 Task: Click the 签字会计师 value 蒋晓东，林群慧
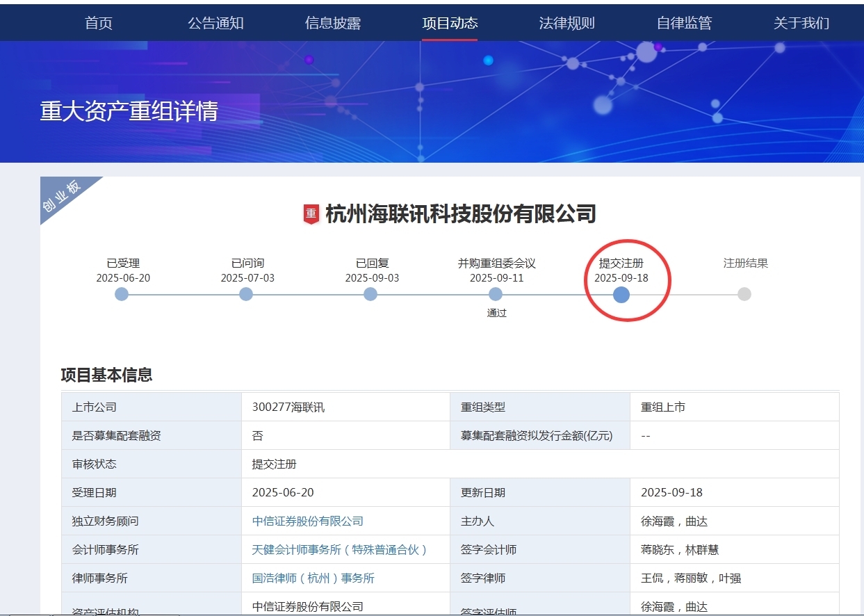point(679,549)
